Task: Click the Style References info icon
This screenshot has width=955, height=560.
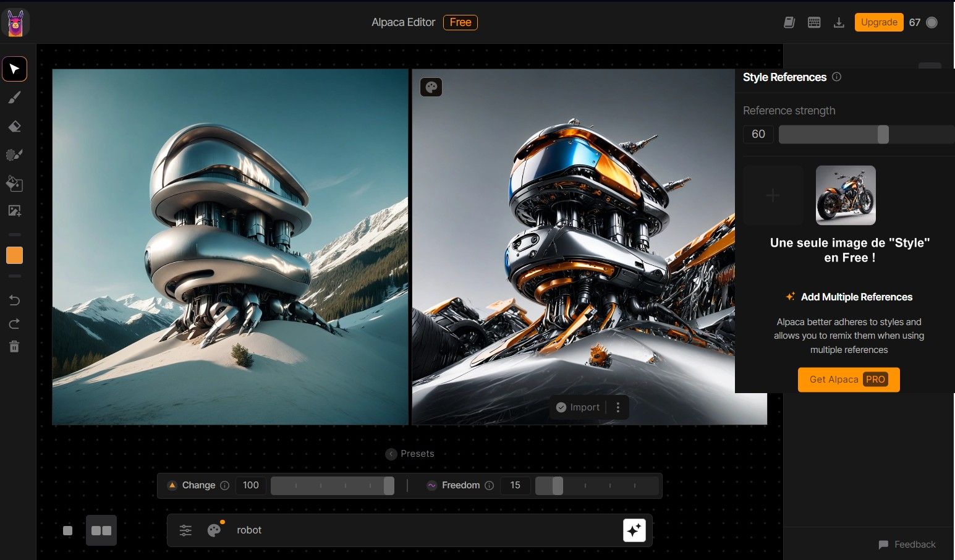Action: (x=836, y=77)
